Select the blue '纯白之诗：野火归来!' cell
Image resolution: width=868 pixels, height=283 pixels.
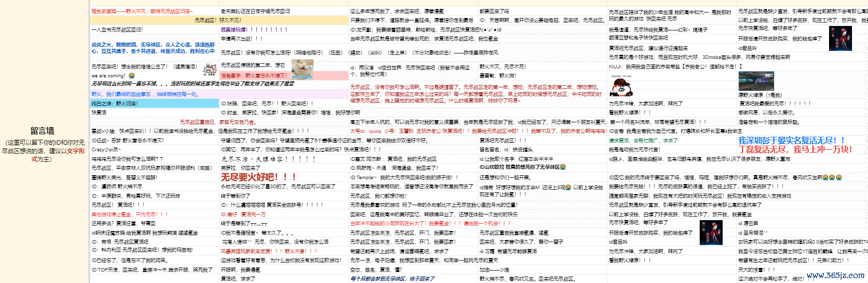(x=154, y=103)
